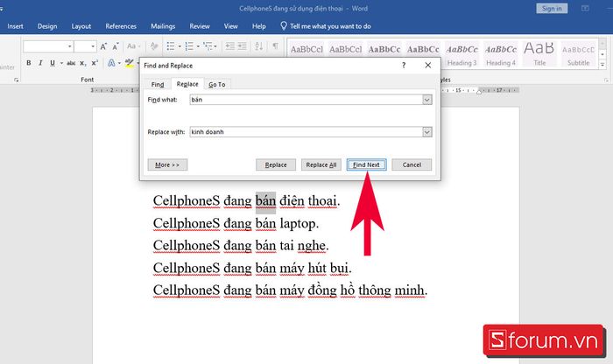Open the Review ribbon tab
Image resolution: width=613 pixels, height=364 pixels.
pyautogui.click(x=200, y=26)
